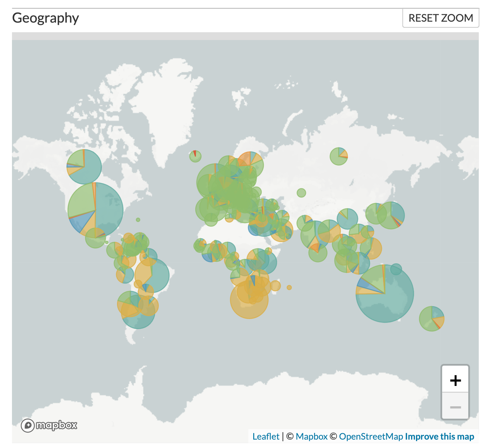Click the pie marker over western Canada

coord(84,167)
